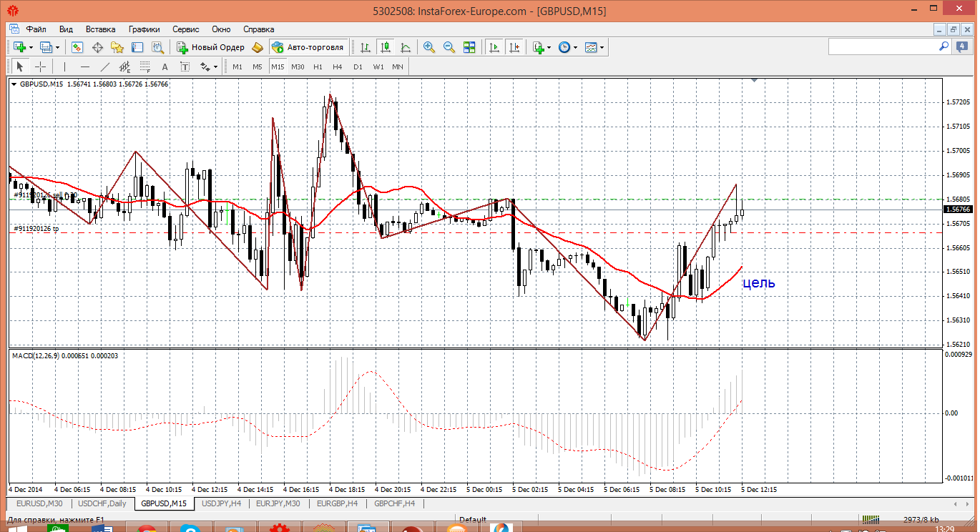Open the Market Watch window icon
Image resolution: width=980 pixels, height=532 pixels.
(77, 47)
